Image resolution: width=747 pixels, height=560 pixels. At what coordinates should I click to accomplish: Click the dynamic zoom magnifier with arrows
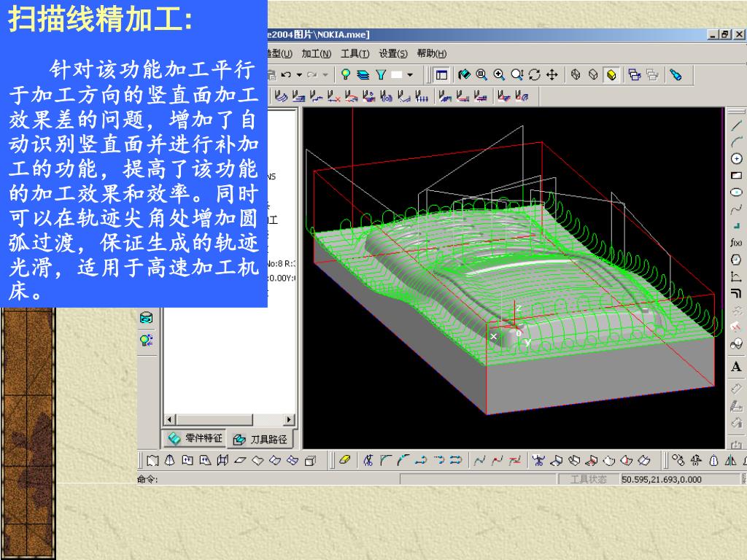point(517,75)
